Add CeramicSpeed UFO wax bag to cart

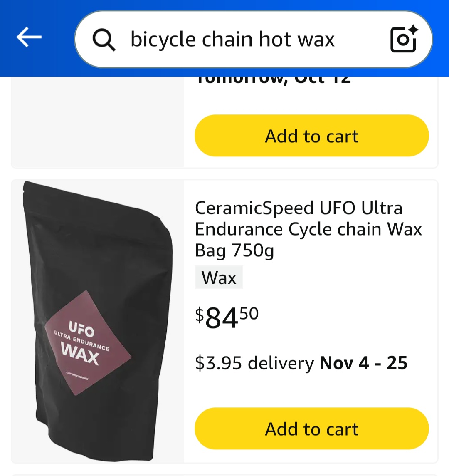[x=311, y=428]
